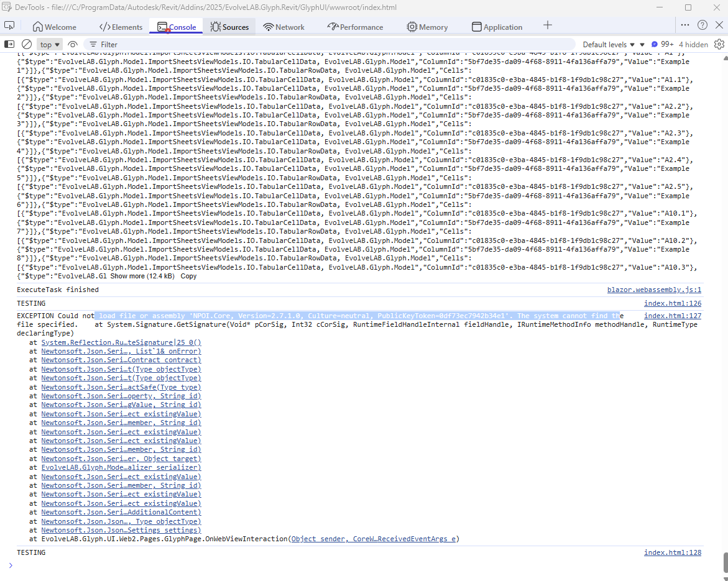Image resolution: width=728 pixels, height=581 pixels.
Task: Open the customize DevTools ellipsis menu
Action: click(x=684, y=25)
